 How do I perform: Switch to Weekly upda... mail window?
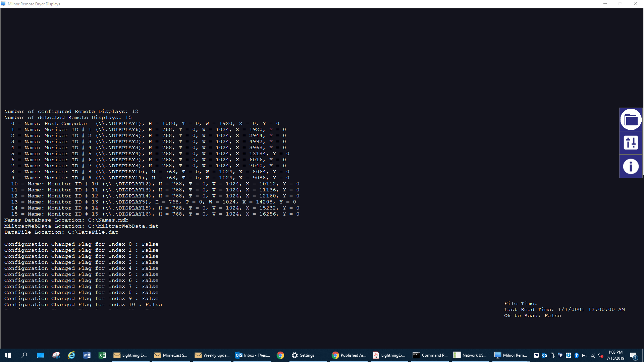pos(212,355)
